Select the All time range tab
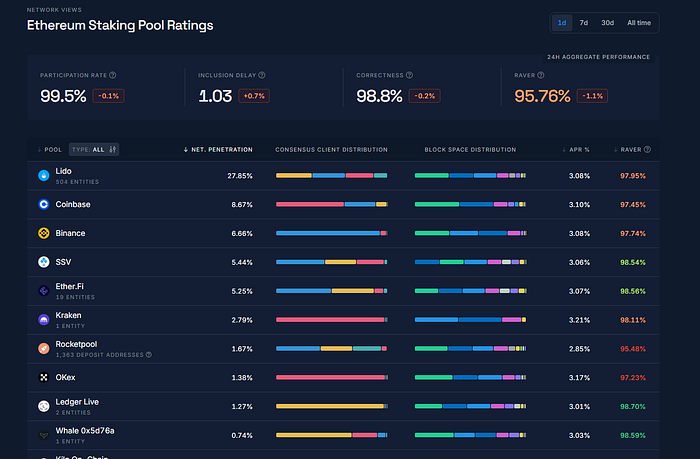The width and height of the screenshot is (700, 459). point(639,23)
